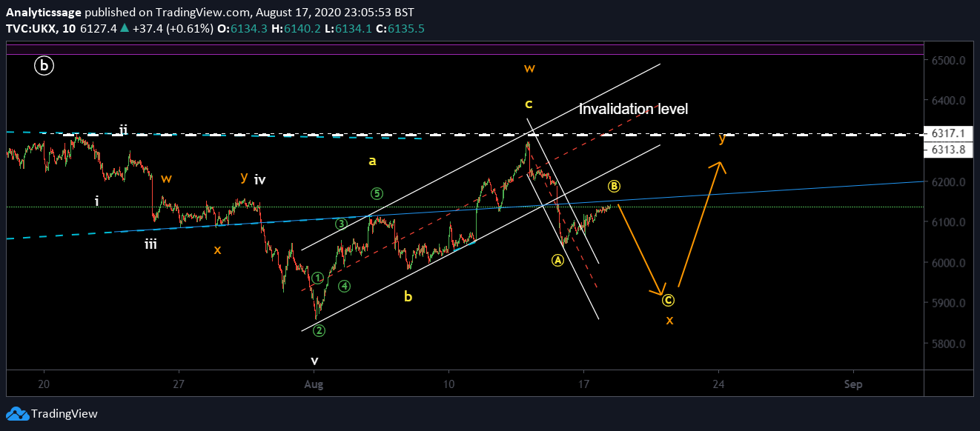
Task: Select the orange w label above yellow c
Action: [x=529, y=68]
